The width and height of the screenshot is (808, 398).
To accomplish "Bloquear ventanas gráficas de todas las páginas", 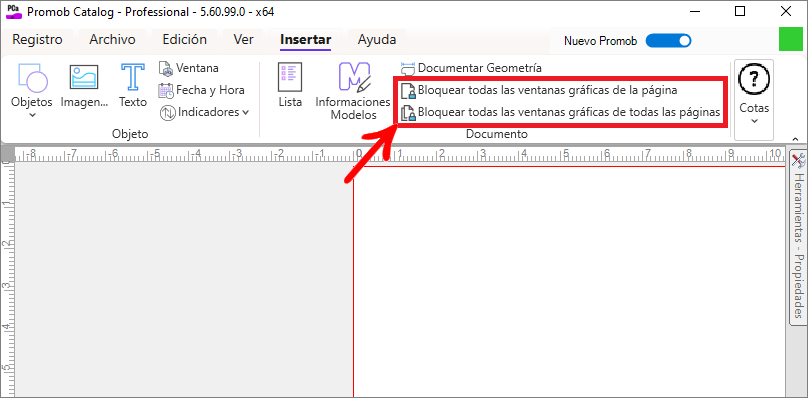I will coord(561,112).
